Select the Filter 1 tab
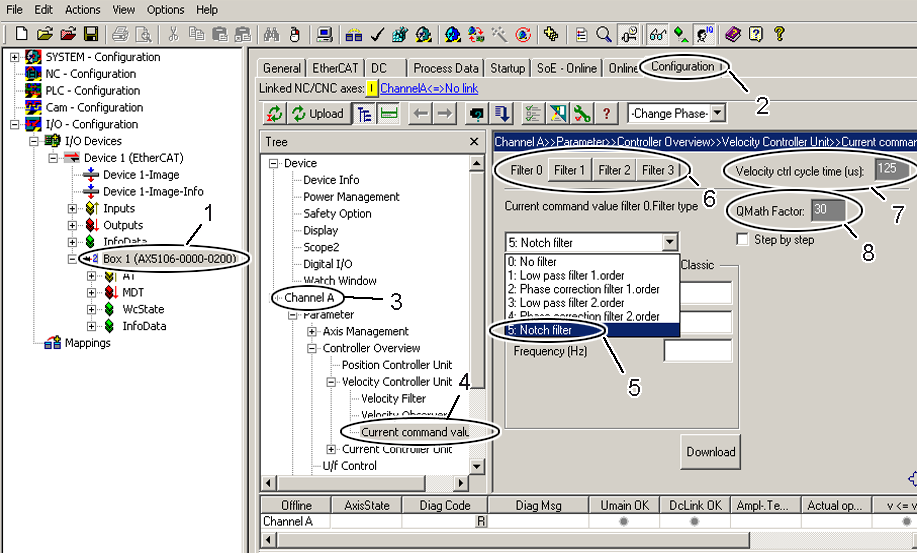 [569, 170]
